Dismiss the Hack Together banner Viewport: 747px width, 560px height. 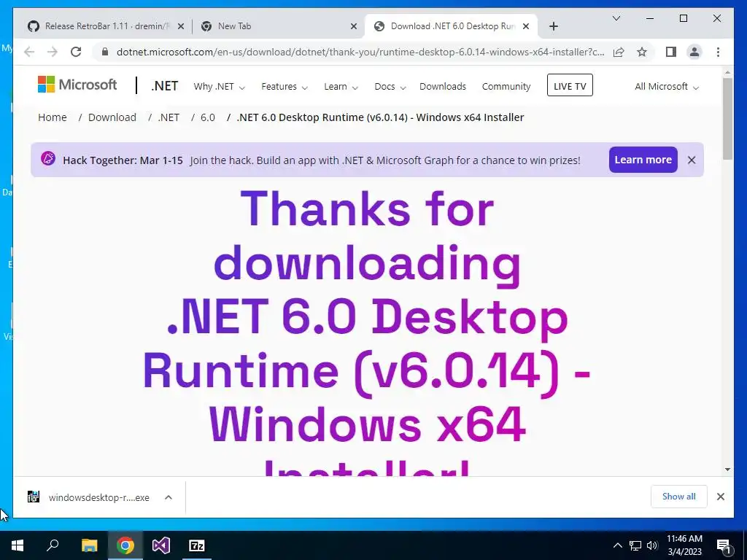[692, 160]
